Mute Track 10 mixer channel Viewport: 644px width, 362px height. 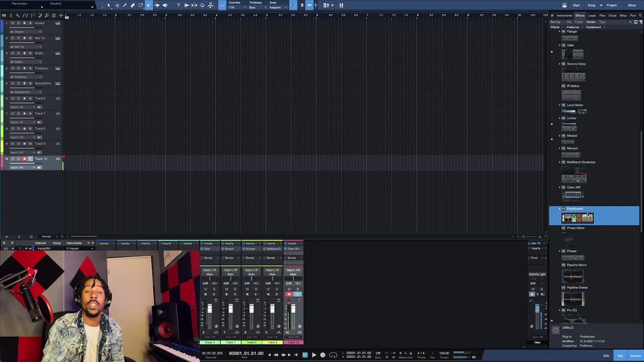tap(289, 289)
